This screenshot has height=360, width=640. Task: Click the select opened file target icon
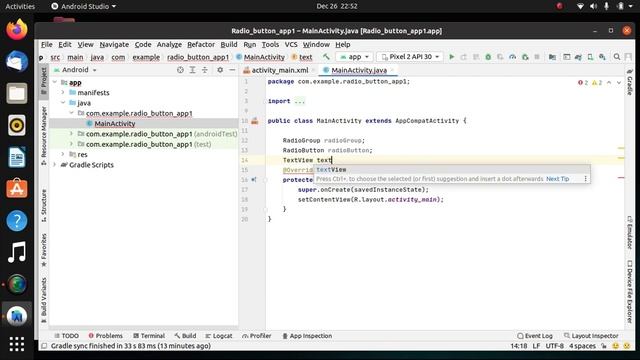[180, 70]
